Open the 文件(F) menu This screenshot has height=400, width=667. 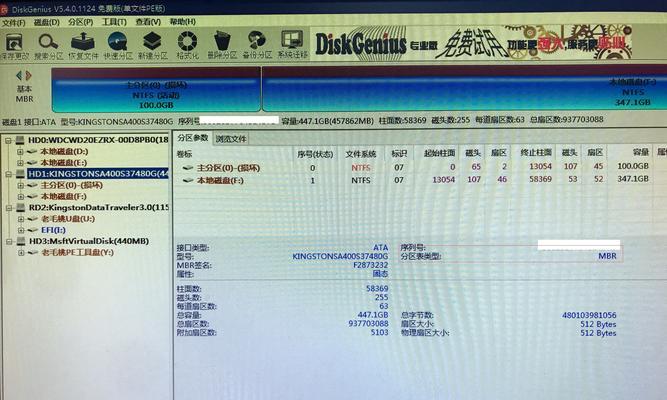pos(14,23)
